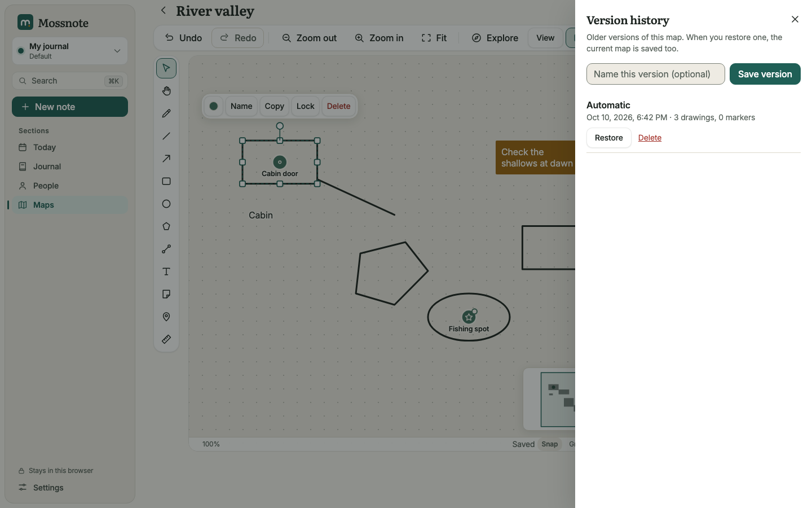The image size is (812, 508).
Task: Create a note with New note button
Action: point(70,107)
